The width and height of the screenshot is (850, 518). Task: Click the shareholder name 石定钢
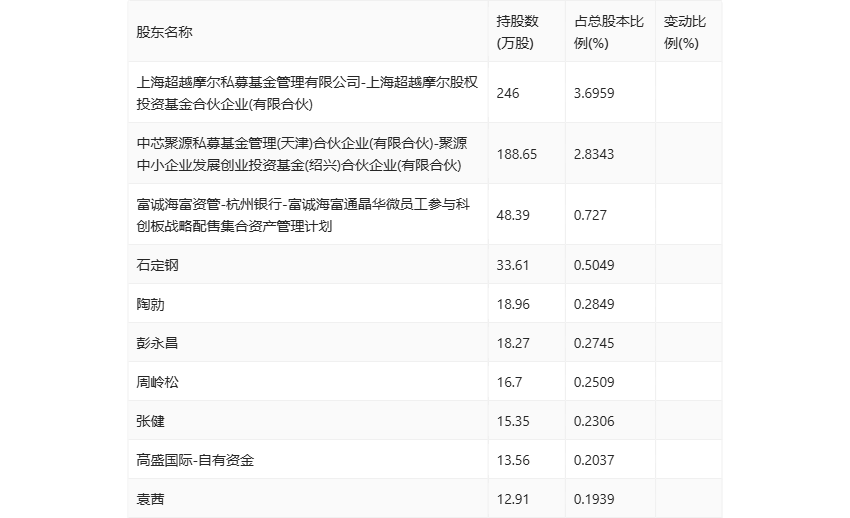tap(157, 265)
